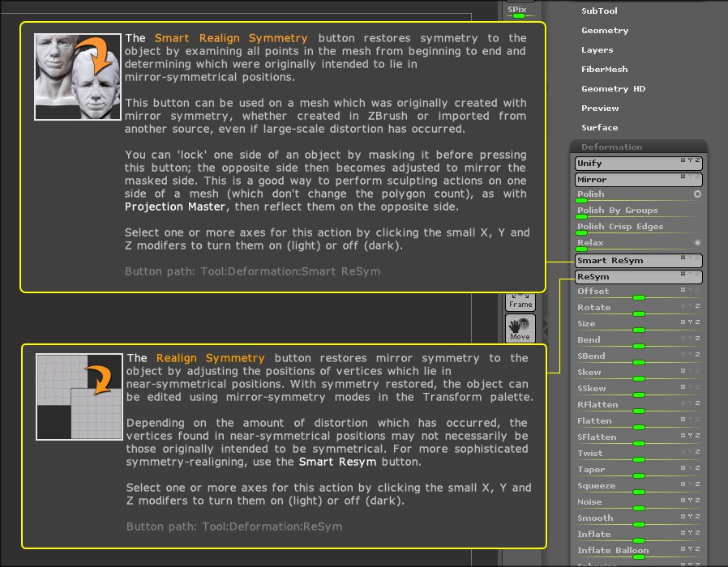Toggle X axis modifier for Skew

tap(683, 371)
